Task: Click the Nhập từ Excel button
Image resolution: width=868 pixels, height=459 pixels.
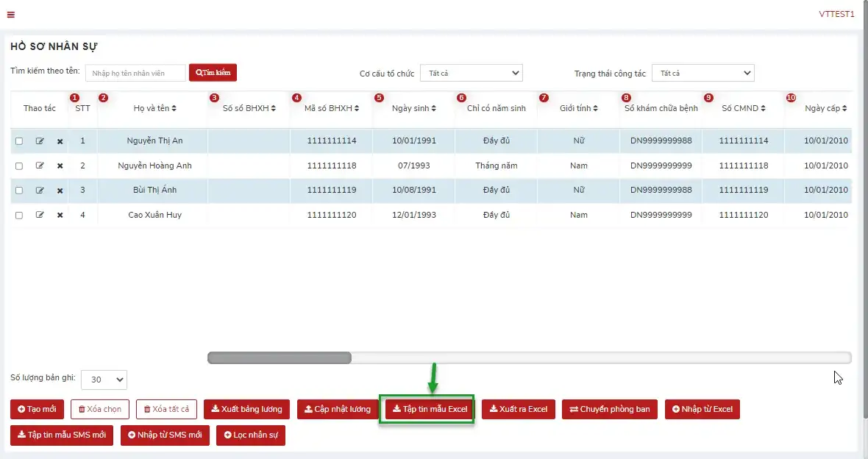Action: [x=702, y=409]
